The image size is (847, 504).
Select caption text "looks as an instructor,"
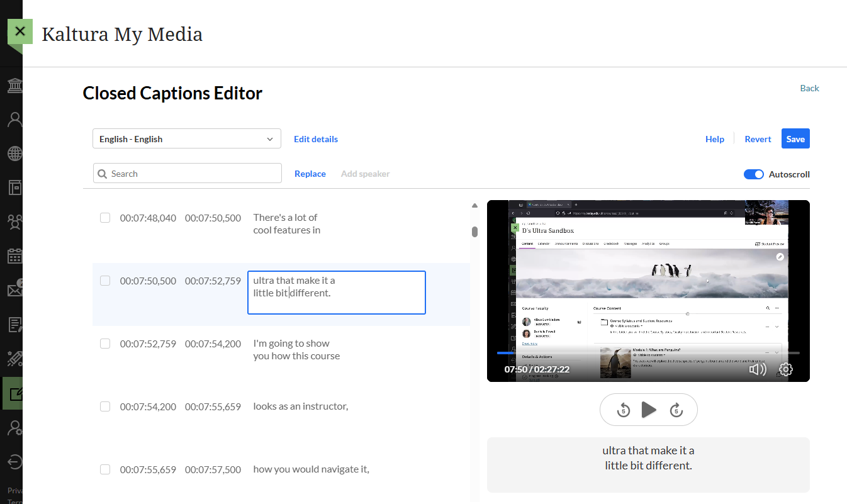tap(301, 406)
